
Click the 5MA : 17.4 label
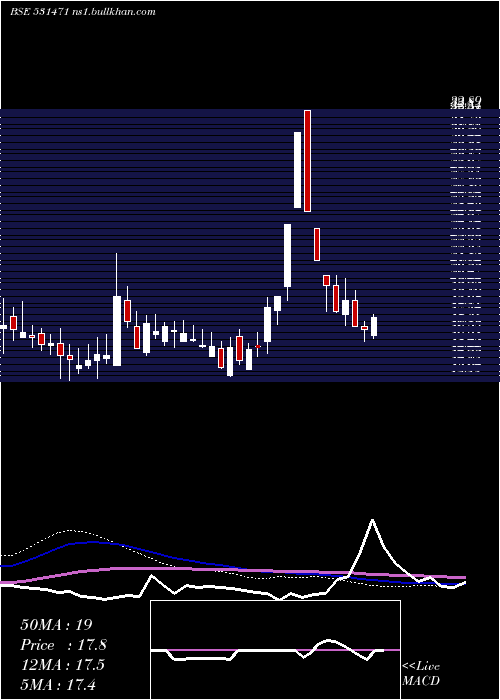click(x=58, y=684)
